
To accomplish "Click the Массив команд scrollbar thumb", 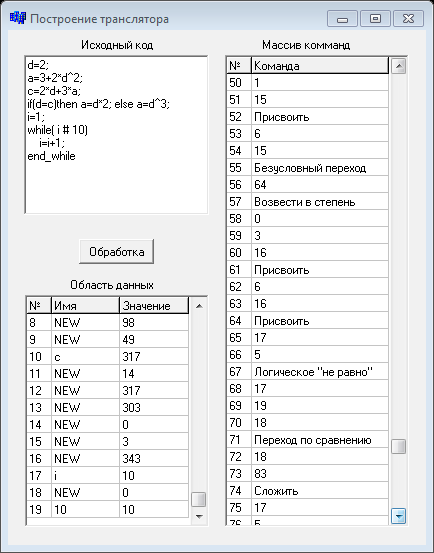I will (398, 446).
